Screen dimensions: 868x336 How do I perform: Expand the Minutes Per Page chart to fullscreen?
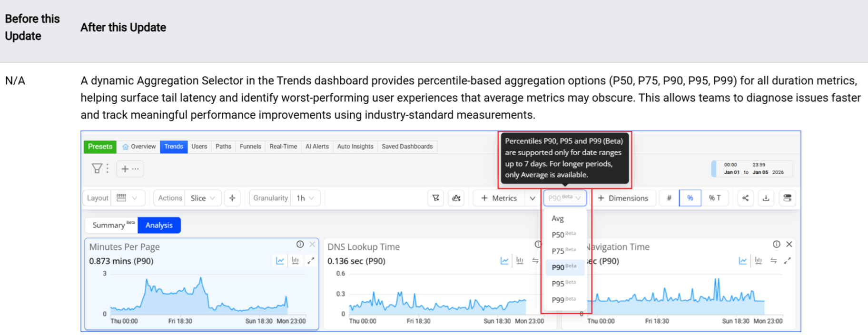click(x=311, y=261)
